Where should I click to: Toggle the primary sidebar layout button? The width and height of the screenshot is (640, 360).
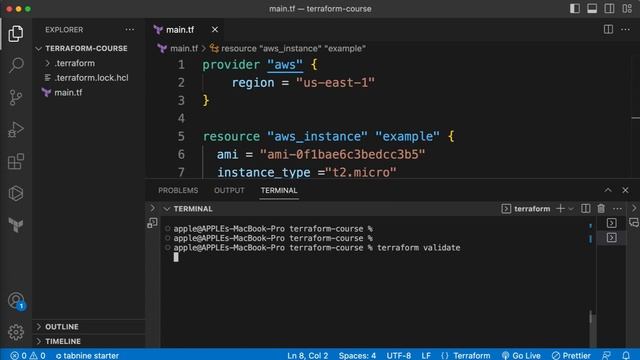[x=575, y=9]
